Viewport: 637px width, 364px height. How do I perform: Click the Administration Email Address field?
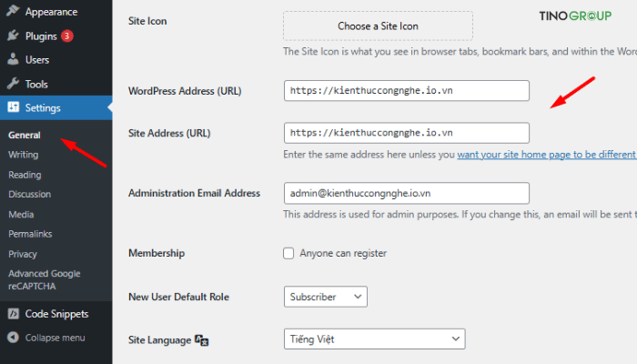tap(406, 193)
